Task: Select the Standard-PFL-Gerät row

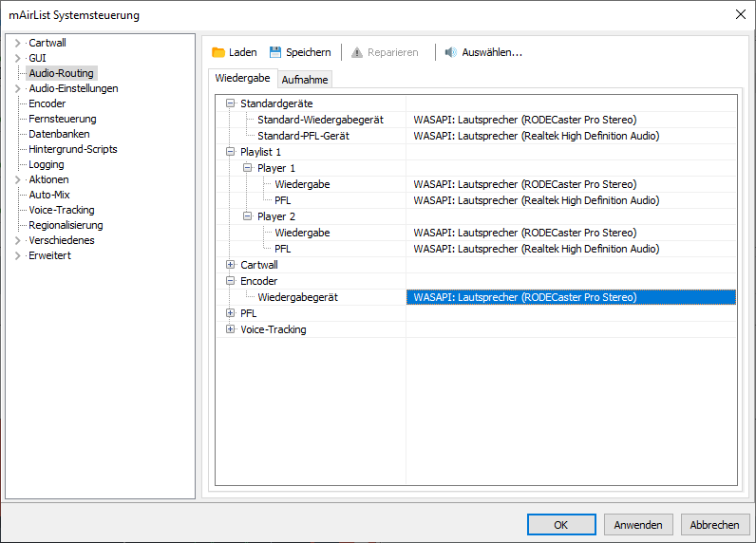Action: click(x=477, y=136)
